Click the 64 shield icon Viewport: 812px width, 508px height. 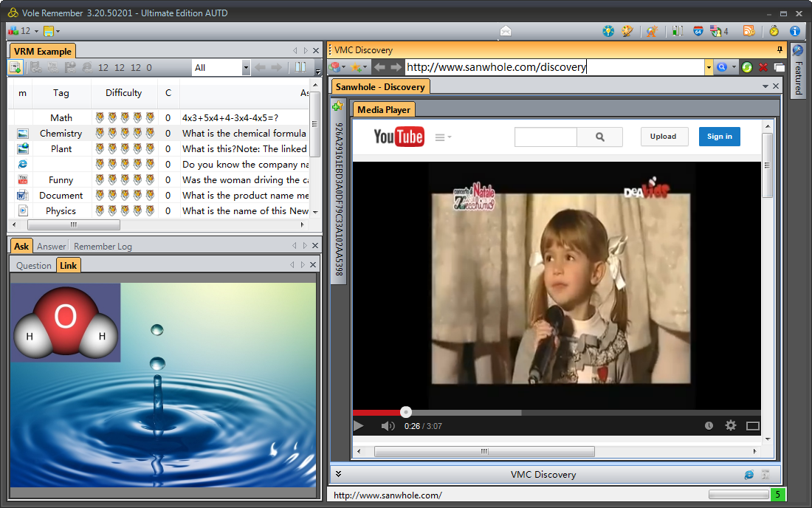pos(698,31)
